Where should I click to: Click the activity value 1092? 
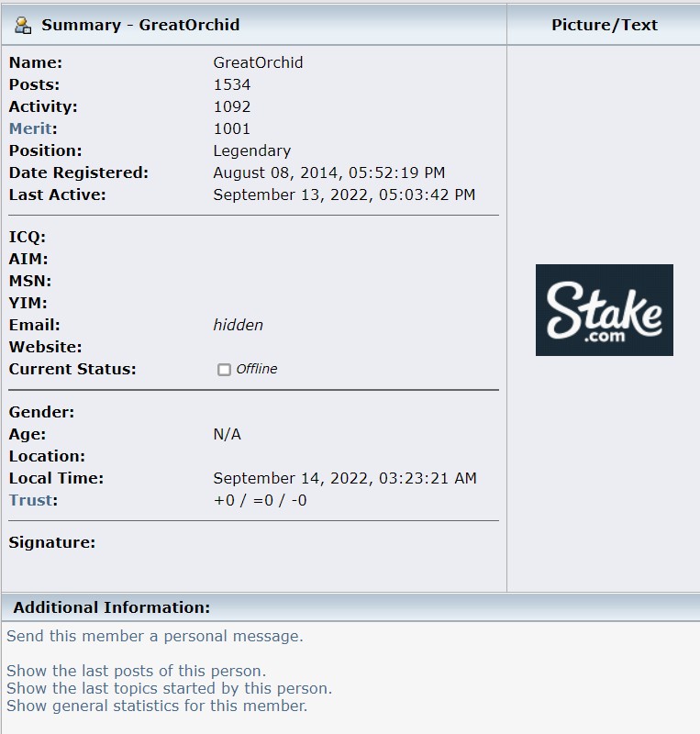(232, 106)
